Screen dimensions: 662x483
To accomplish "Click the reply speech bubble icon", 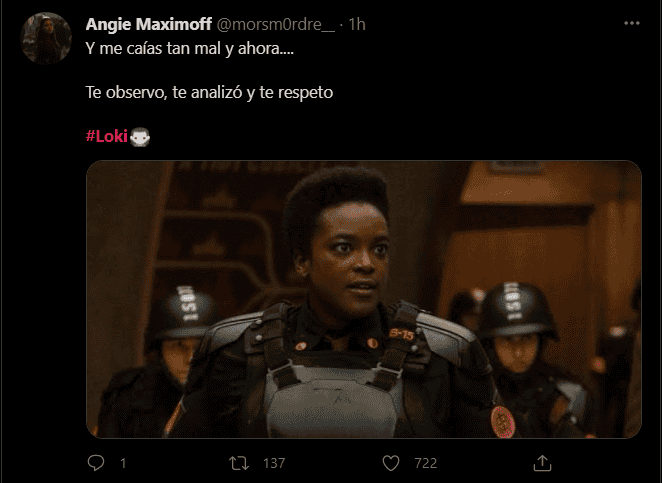I will [96, 463].
